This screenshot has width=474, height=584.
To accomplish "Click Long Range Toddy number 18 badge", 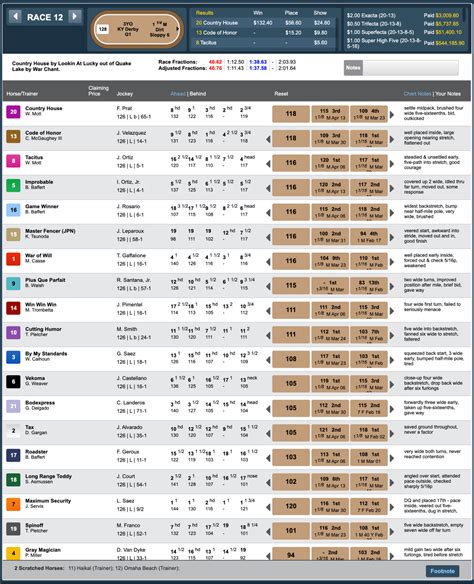I will 13,479.
